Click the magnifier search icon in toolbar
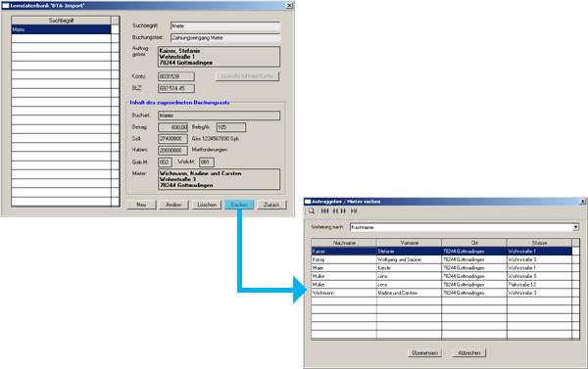 coord(312,211)
